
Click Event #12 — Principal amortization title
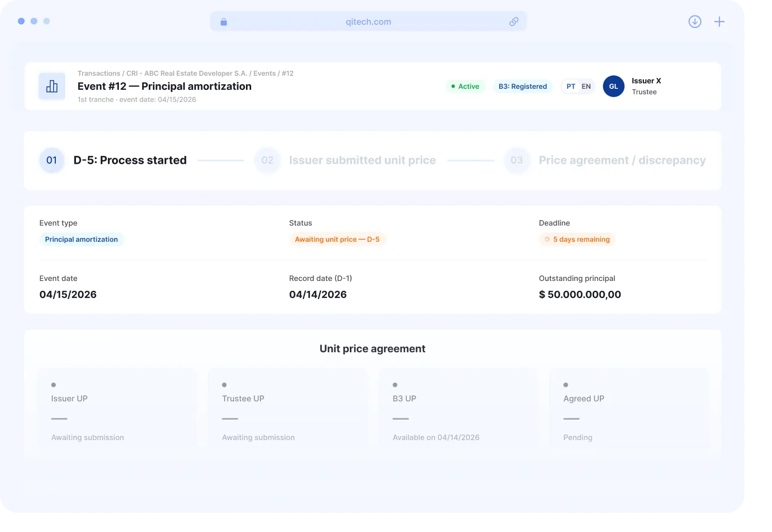tap(164, 86)
